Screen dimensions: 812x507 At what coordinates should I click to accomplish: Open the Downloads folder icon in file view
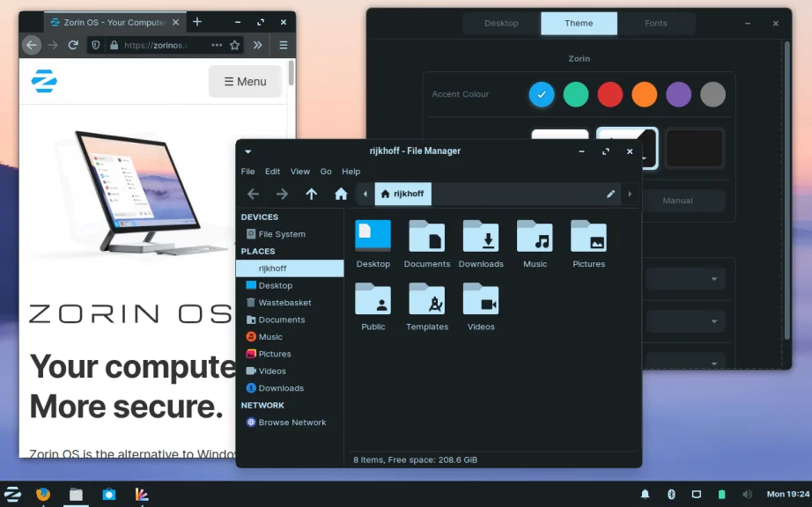[x=481, y=235]
